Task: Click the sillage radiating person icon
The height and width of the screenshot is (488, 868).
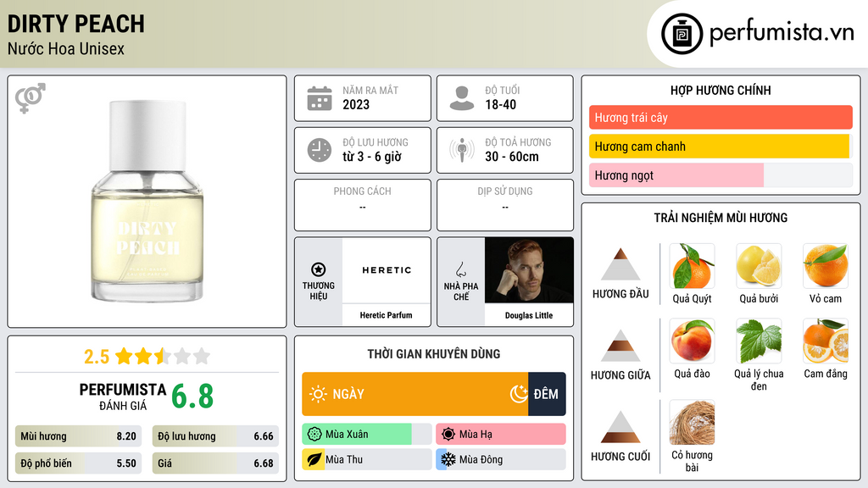Action: [462, 150]
